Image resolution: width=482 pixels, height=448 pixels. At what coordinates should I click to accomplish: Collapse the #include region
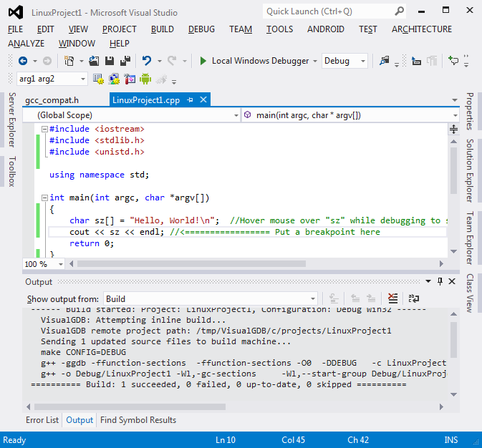[44, 129]
